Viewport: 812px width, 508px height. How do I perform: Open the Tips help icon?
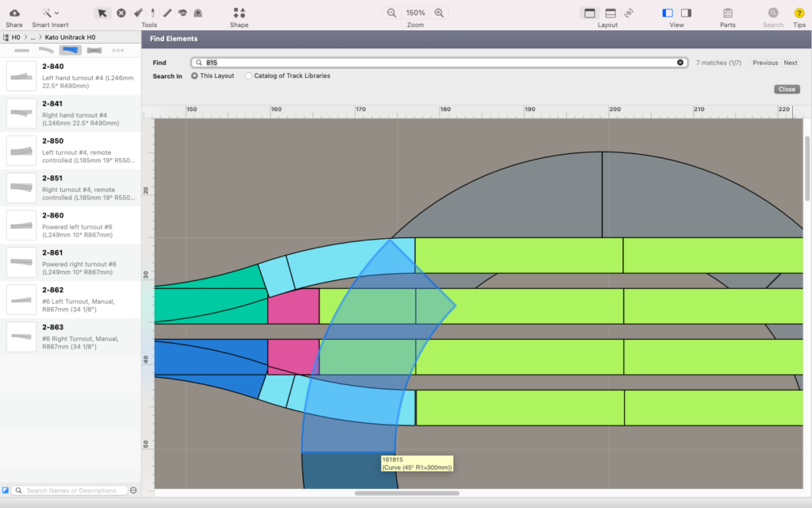(799, 13)
